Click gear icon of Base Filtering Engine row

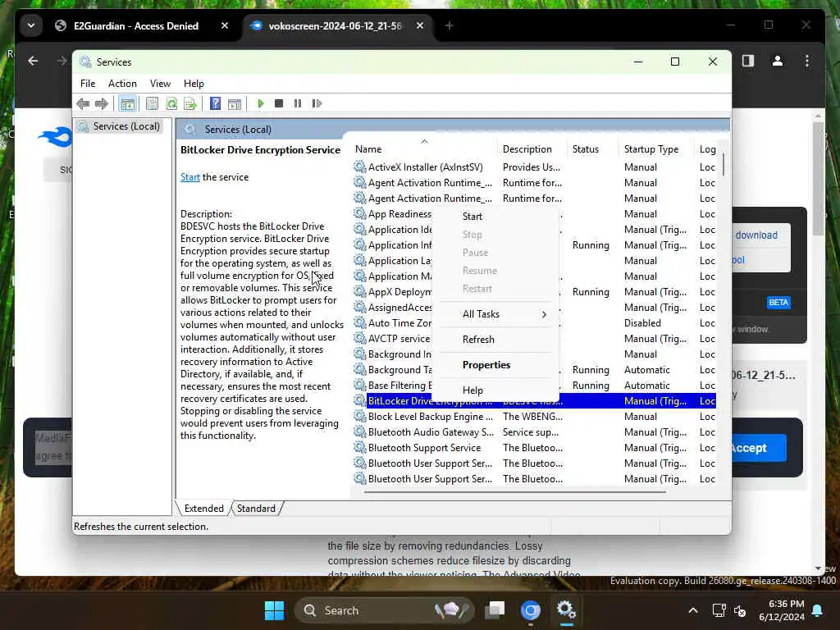[359, 386]
